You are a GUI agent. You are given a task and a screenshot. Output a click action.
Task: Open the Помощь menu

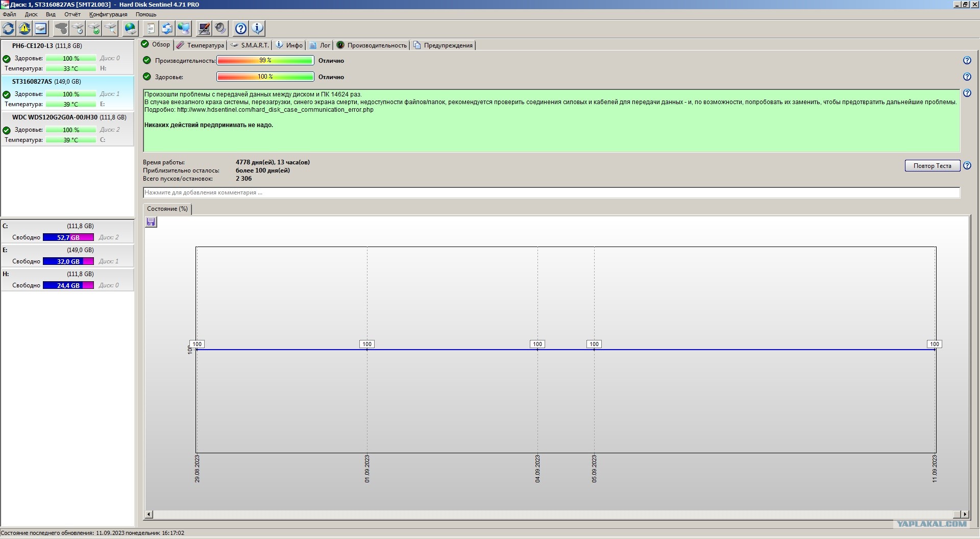[146, 14]
